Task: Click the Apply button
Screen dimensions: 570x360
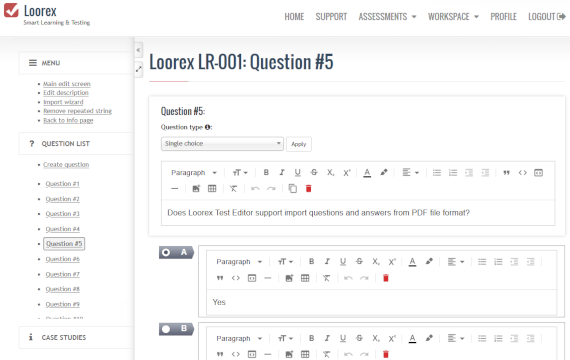Action: (298, 144)
